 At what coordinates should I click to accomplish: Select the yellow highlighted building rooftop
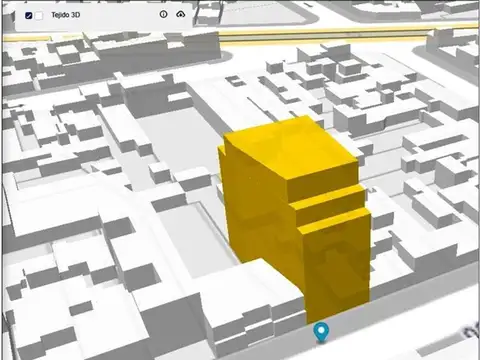[290, 147]
